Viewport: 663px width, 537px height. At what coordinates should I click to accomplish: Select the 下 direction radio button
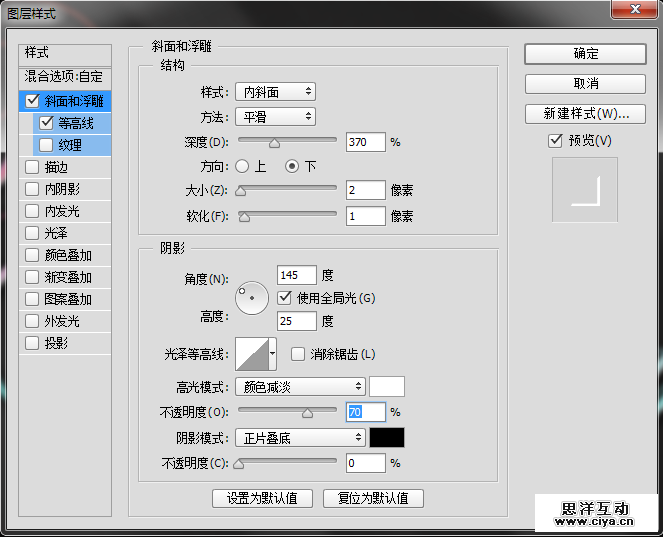point(292,166)
